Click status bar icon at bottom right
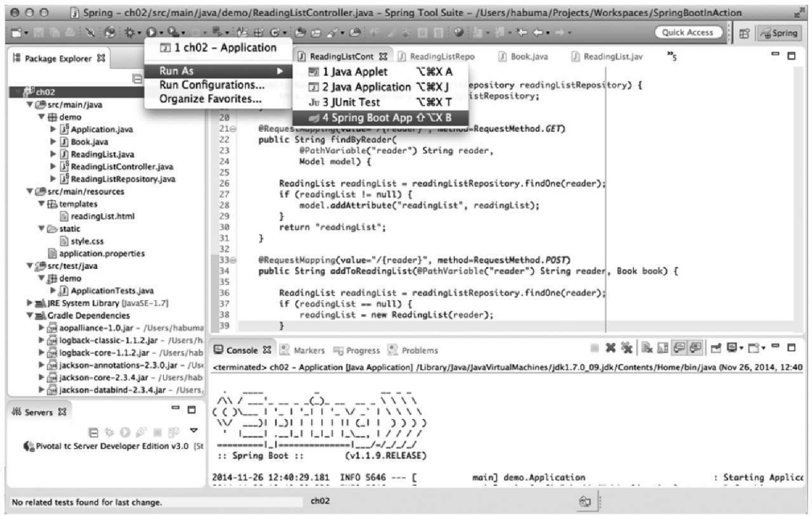Viewport: 812px width, 516px height. 585,501
